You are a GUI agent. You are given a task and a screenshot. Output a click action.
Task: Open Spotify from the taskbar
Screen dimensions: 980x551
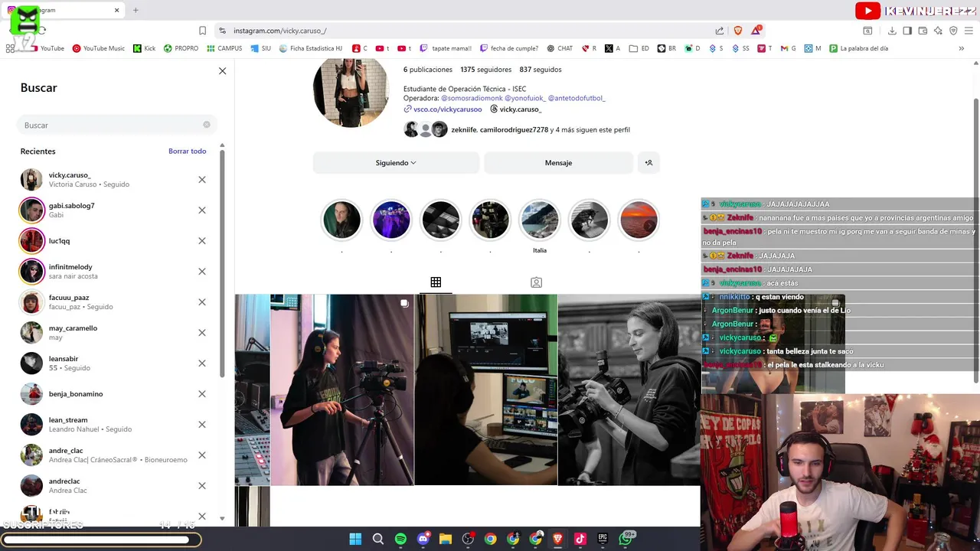coord(400,539)
